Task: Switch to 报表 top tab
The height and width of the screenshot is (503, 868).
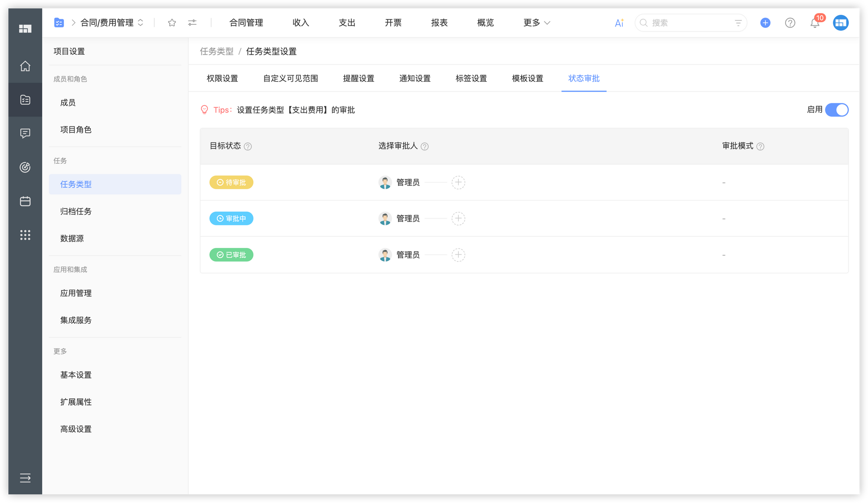Action: [439, 23]
